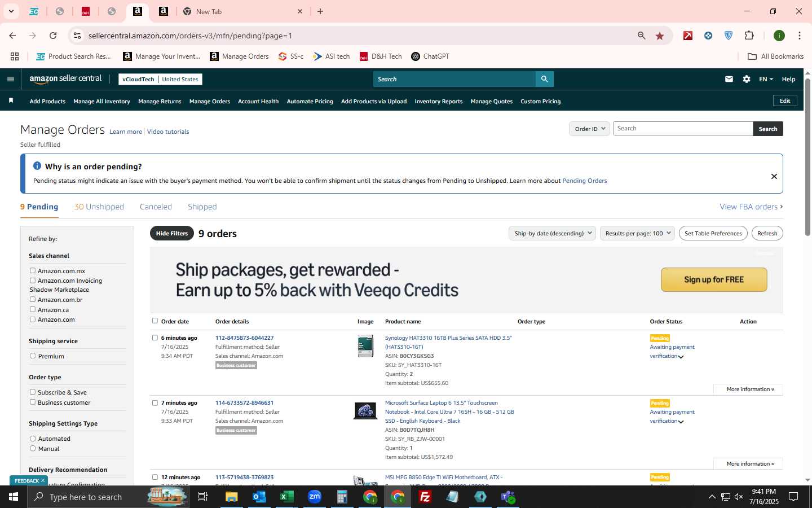Expand More information for Synology order
Screen dimensions: 812x508
click(748, 389)
